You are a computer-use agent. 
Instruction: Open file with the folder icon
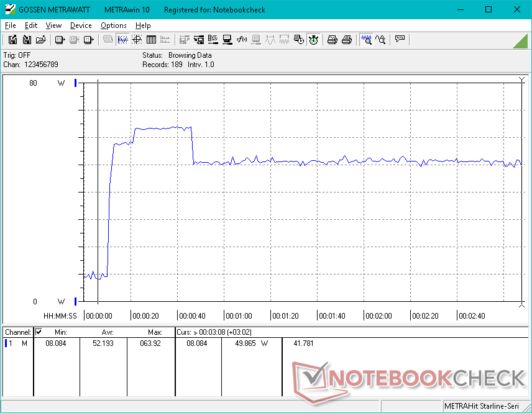(x=41, y=40)
